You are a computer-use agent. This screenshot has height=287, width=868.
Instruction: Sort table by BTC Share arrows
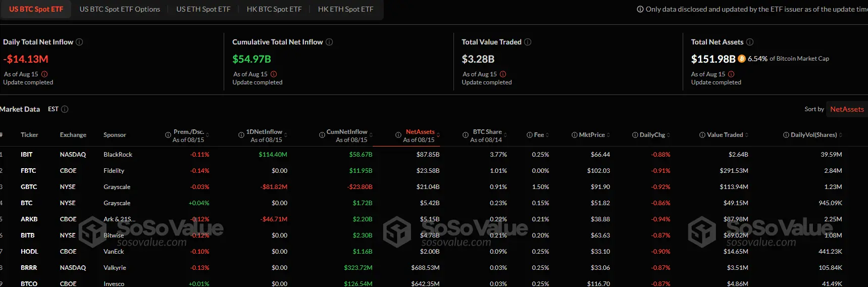point(505,135)
